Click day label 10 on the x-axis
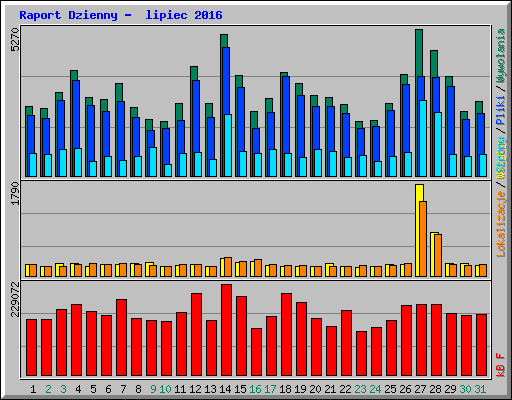512x400 pixels. 165,389
